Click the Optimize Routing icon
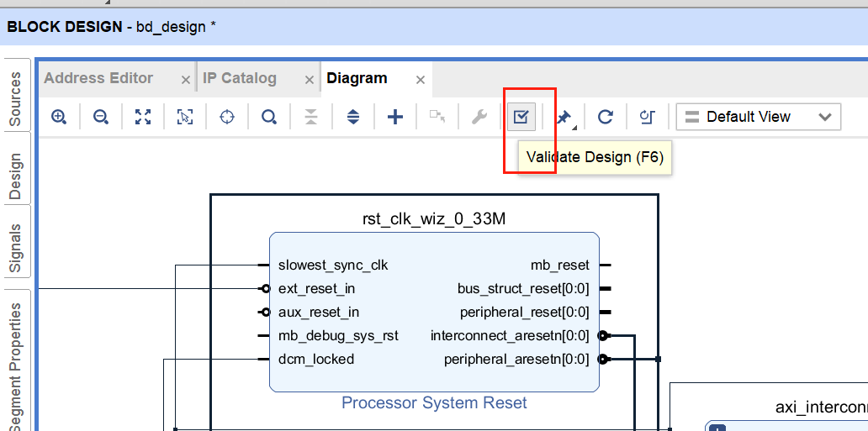 pos(648,117)
